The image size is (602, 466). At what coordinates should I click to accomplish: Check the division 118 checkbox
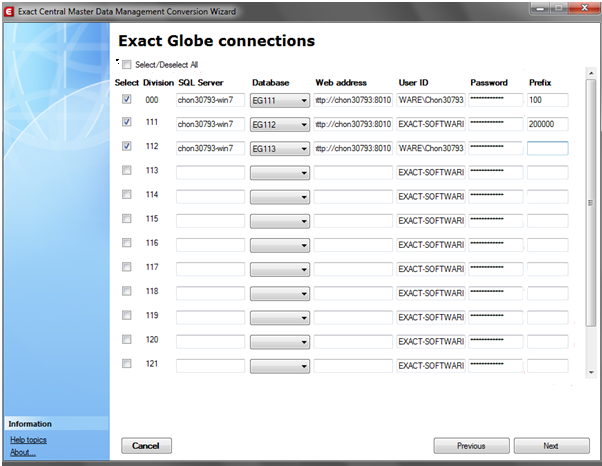click(126, 291)
